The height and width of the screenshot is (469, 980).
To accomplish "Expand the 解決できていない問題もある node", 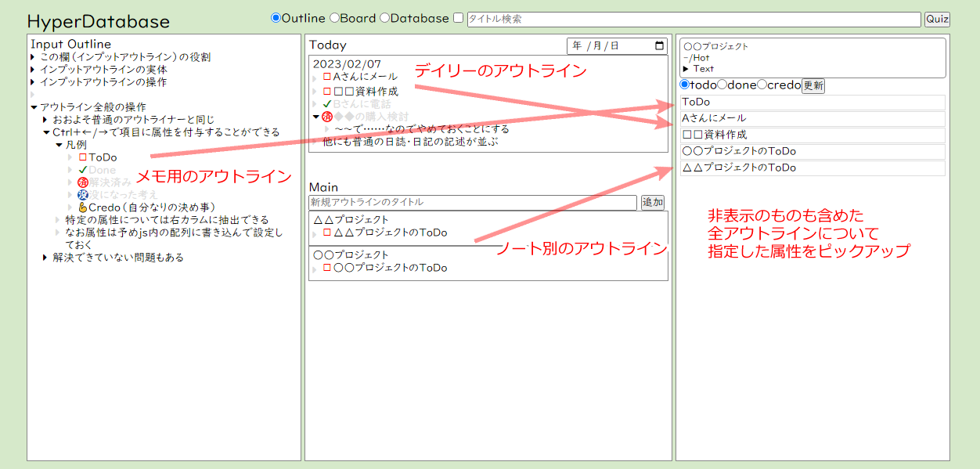I will pos(46,258).
